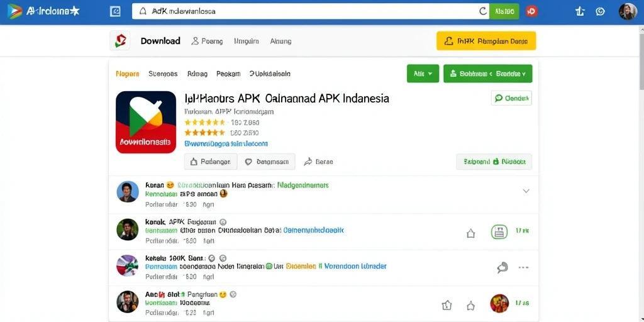The image size is (644, 322).
Task: Switch to the Nopars tab
Action: 127,74
